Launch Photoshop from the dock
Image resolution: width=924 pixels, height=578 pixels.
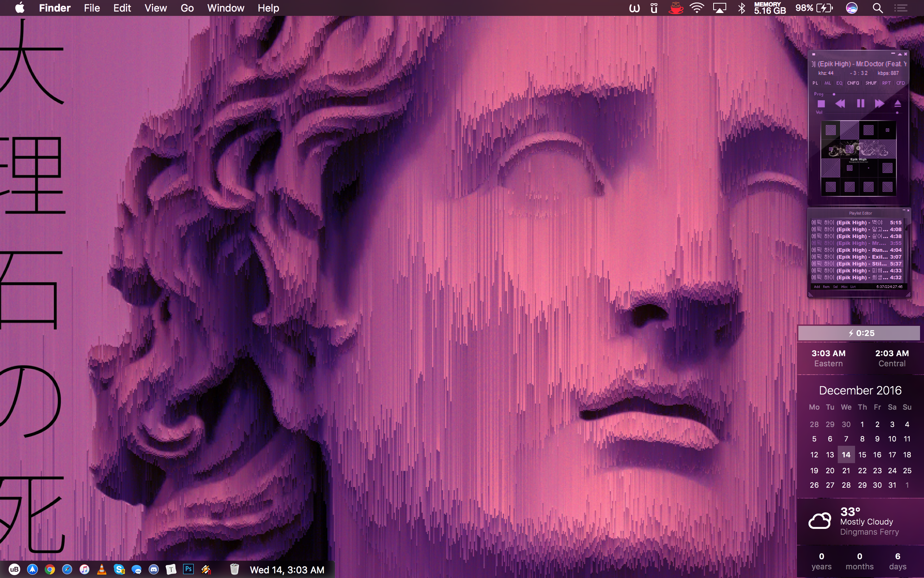189,569
